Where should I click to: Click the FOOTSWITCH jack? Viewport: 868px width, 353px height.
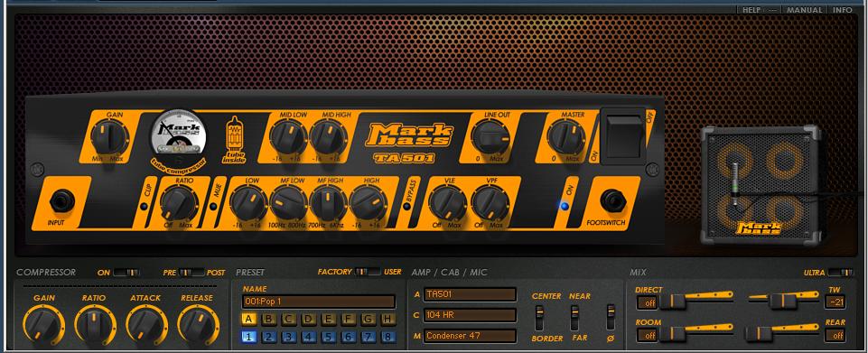pos(612,200)
